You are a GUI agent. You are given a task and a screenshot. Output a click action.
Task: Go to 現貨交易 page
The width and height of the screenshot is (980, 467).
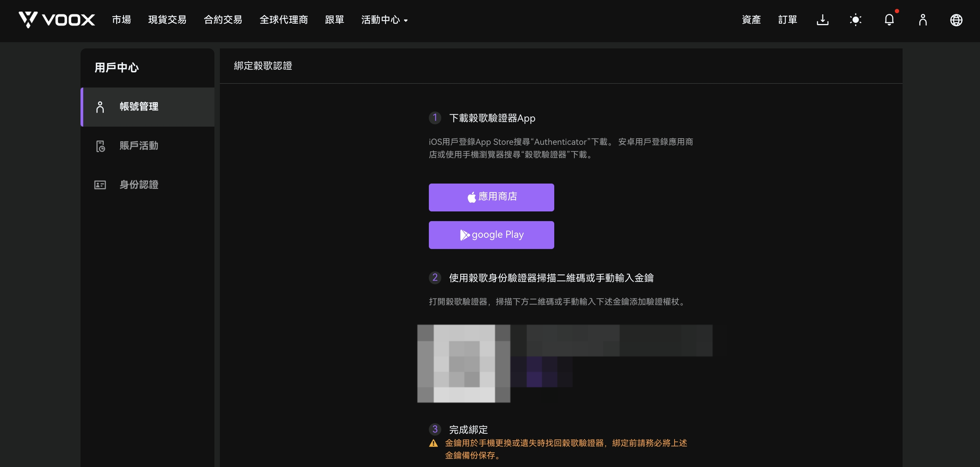pos(167,20)
